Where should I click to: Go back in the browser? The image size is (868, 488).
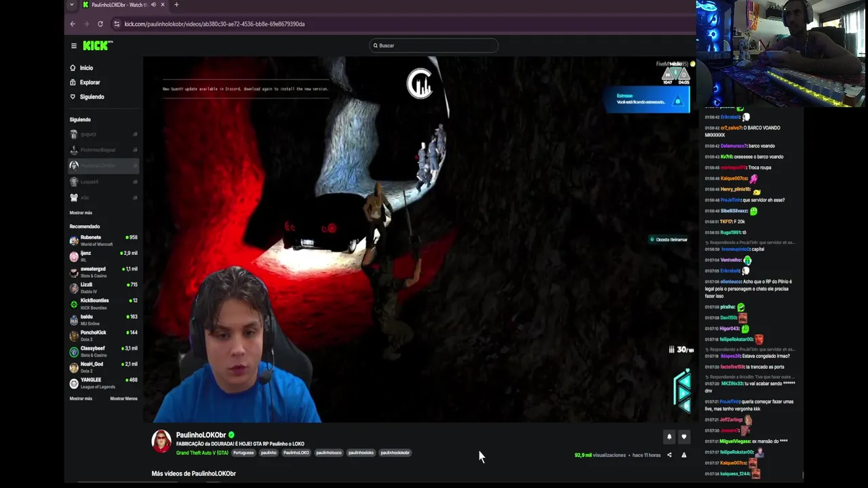pos(73,24)
